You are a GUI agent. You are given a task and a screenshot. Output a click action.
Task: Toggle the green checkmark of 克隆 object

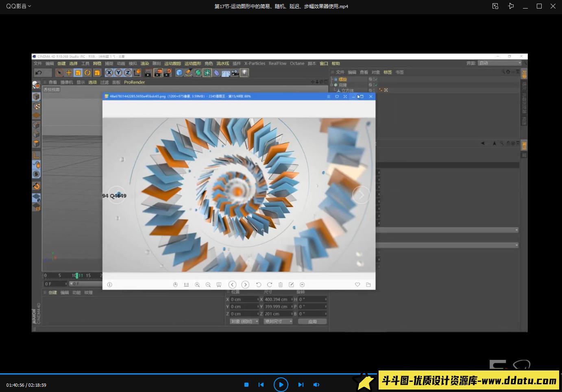(x=375, y=85)
